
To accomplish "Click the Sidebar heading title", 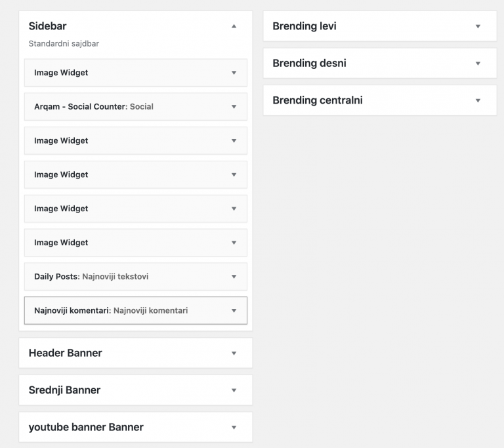I will tap(47, 26).
